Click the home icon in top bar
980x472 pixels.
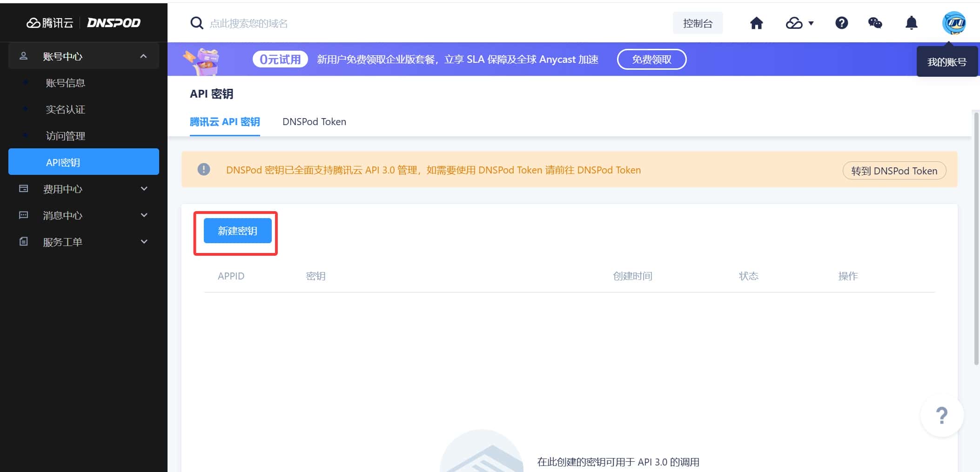[x=756, y=23]
